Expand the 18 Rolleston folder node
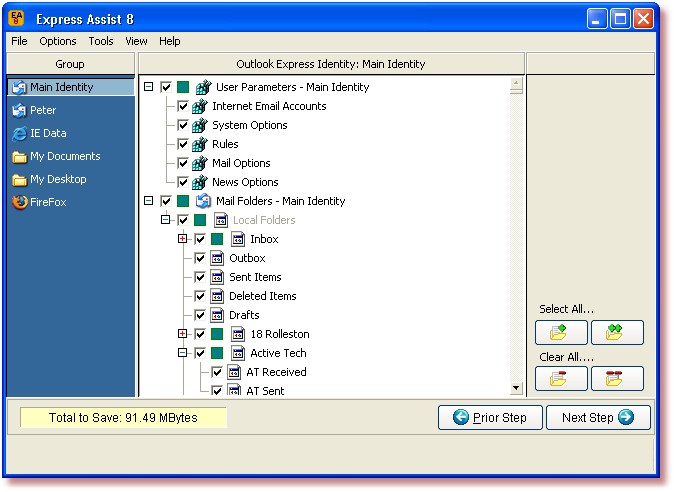Screen dimensions: 674x492 coord(183,333)
